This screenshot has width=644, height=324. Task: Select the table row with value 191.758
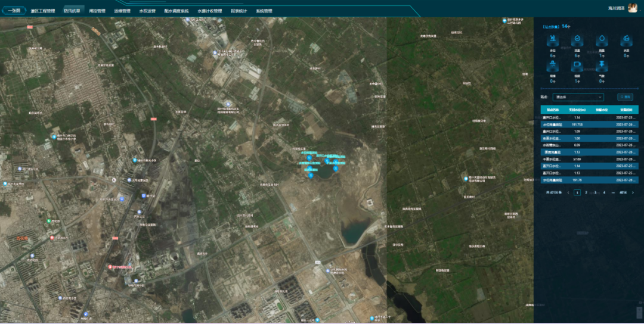(589, 124)
